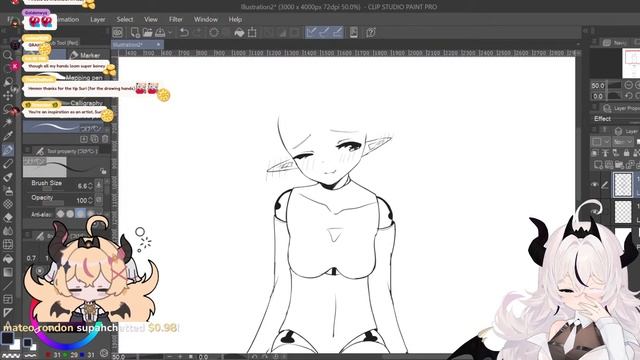640x360 pixels.
Task: Choose the Calligraphy sub tool
Action: (86, 103)
